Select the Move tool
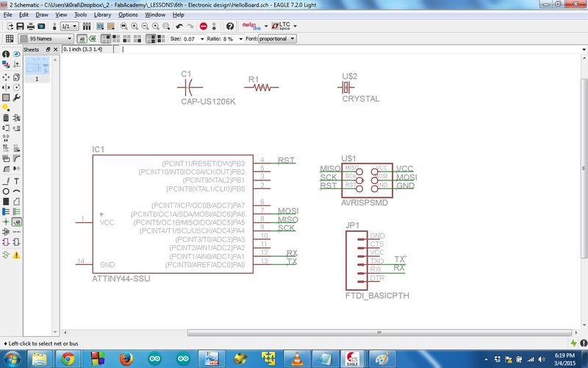588x368 pixels. click(6, 77)
